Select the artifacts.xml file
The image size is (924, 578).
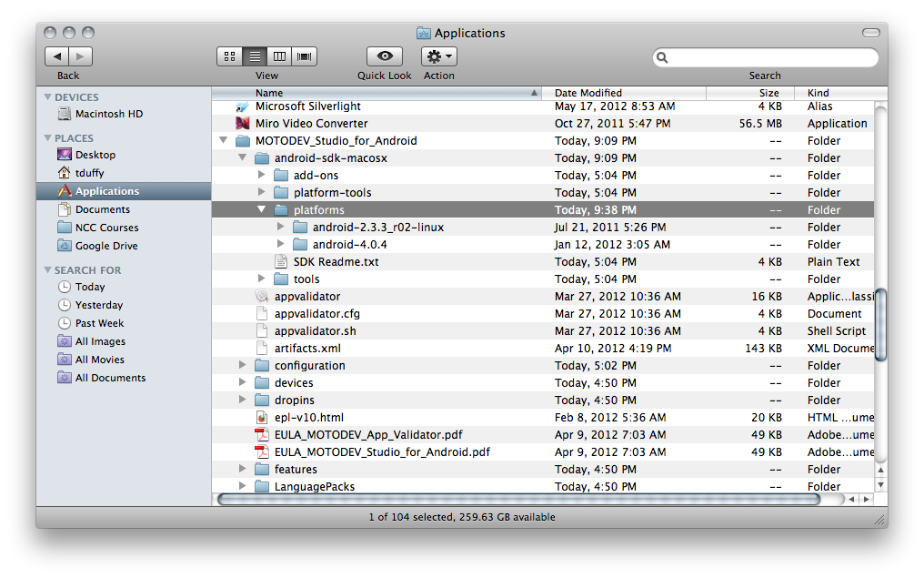307,348
